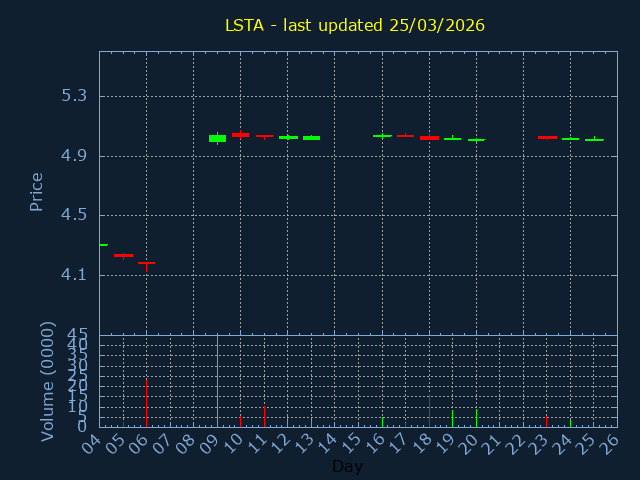Select the green candlestick on day 09
The image size is (640, 480).
(217, 138)
